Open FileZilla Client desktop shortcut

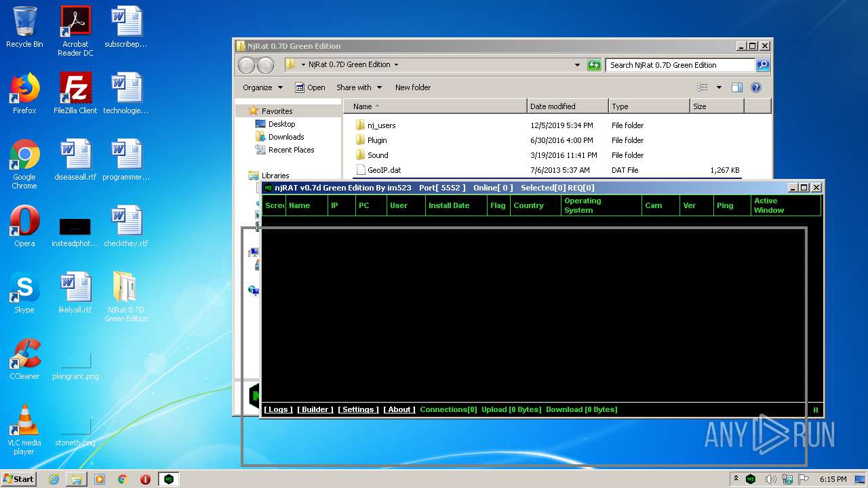pos(75,94)
